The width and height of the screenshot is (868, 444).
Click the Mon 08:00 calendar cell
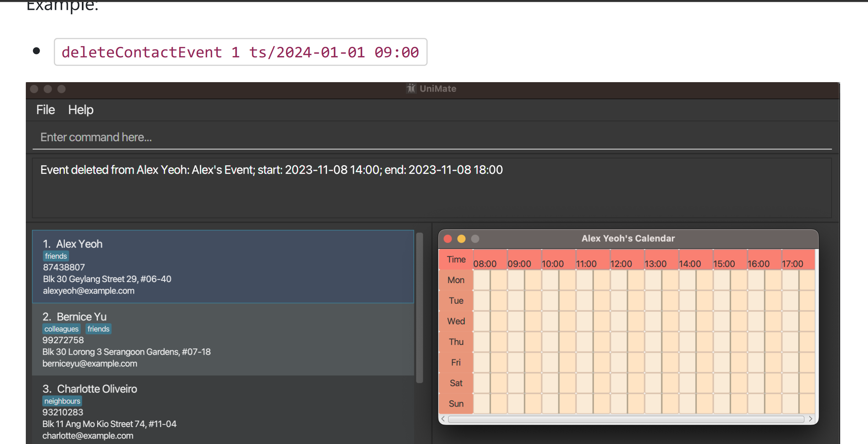coord(482,280)
